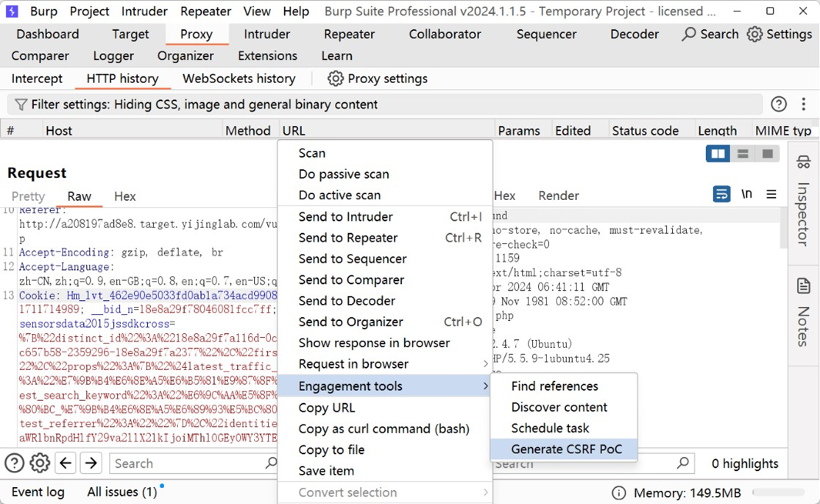Choose Discover content in submenu

tap(564, 407)
